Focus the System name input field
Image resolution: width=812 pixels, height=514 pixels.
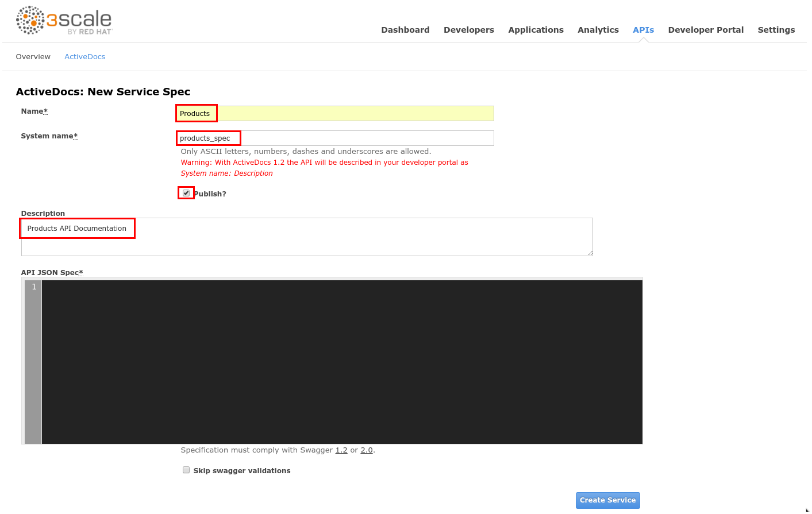335,138
